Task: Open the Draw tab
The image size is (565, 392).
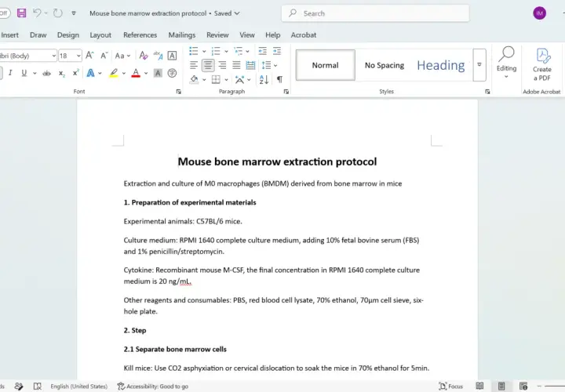Action: [x=38, y=35]
